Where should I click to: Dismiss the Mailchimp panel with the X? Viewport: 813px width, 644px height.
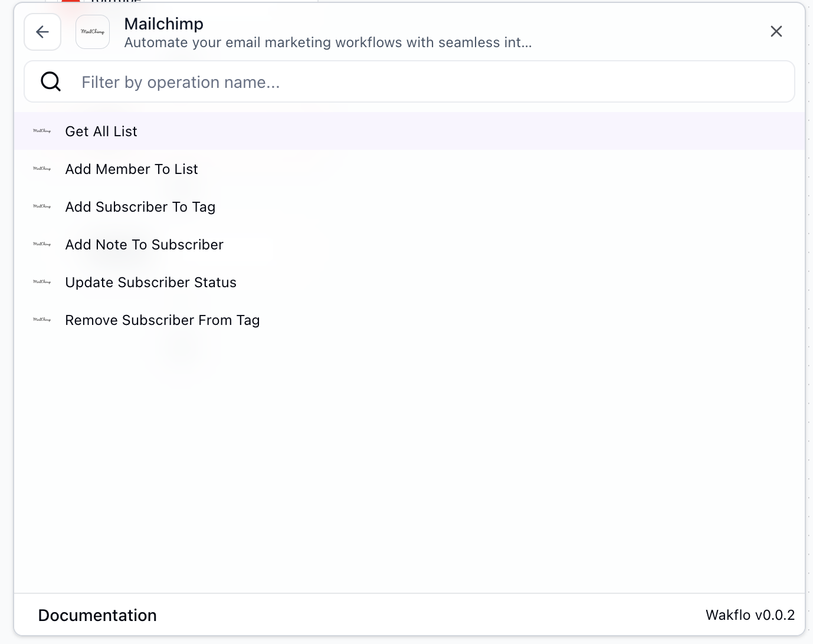(x=776, y=31)
